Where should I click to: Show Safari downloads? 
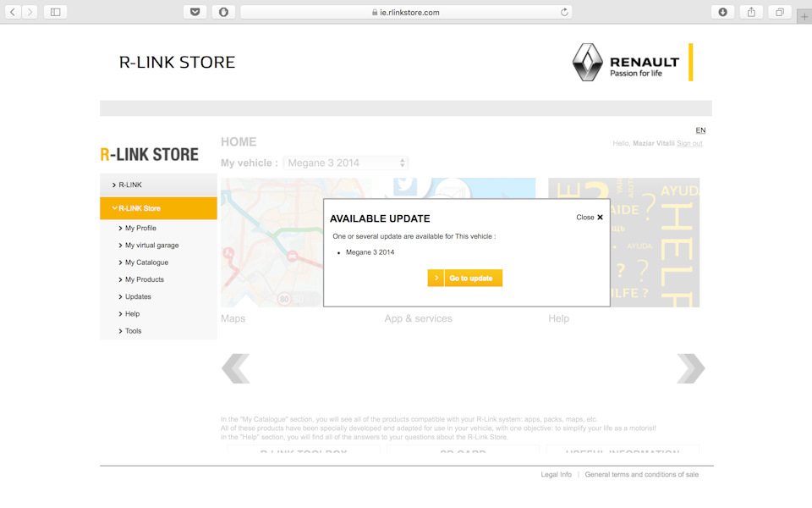coord(723,12)
